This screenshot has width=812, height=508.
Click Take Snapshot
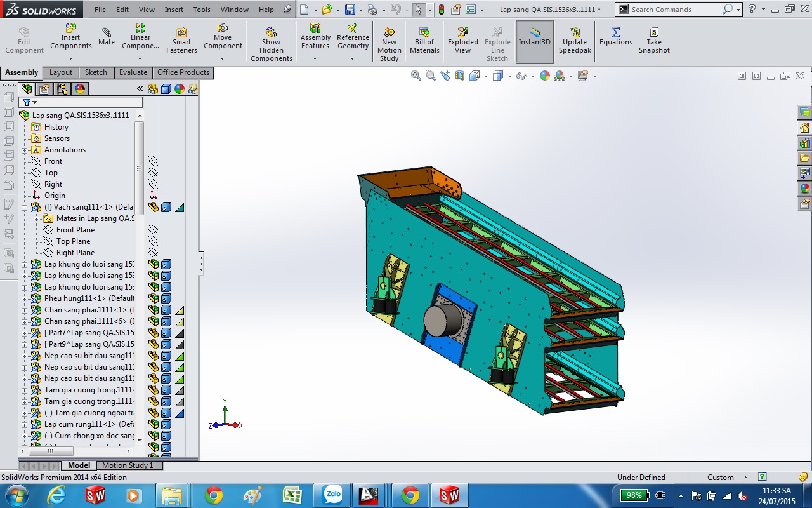point(654,41)
